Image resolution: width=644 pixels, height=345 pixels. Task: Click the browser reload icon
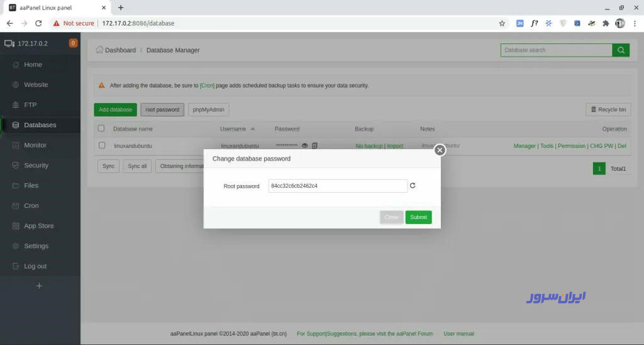click(38, 23)
